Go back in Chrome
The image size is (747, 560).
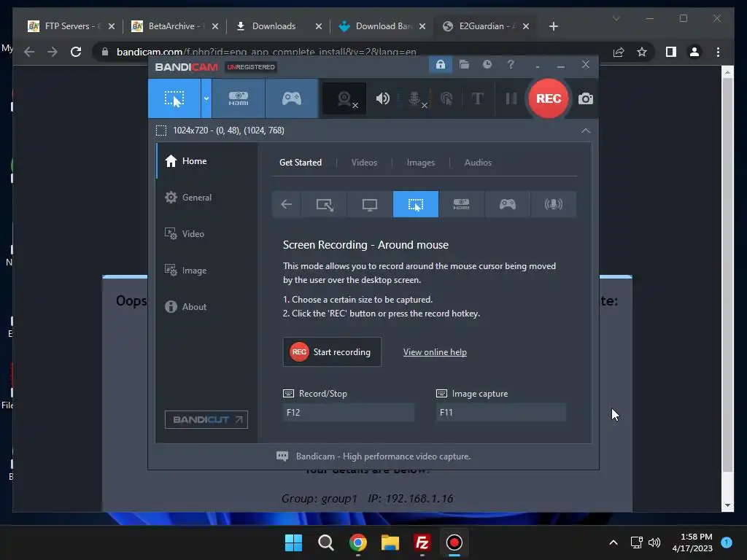coord(29,52)
